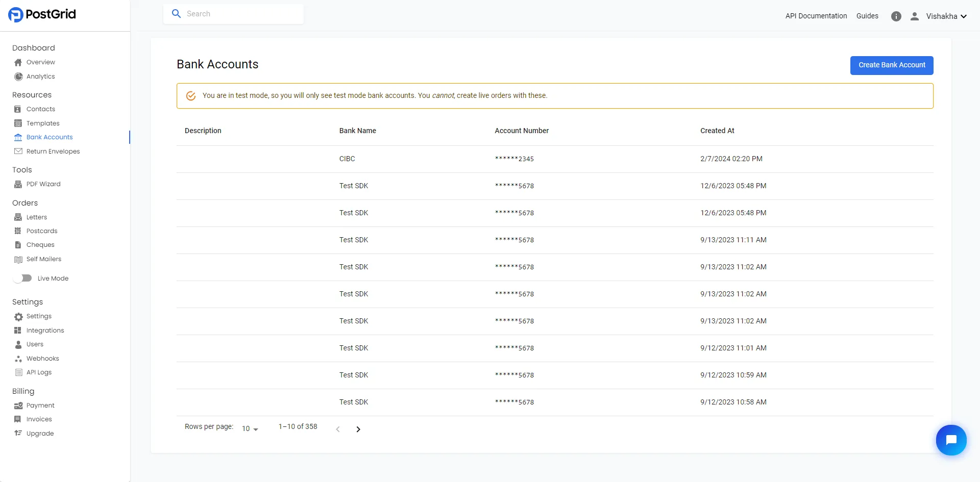
Task: Open the Upgrade billing page
Action: pos(39,433)
